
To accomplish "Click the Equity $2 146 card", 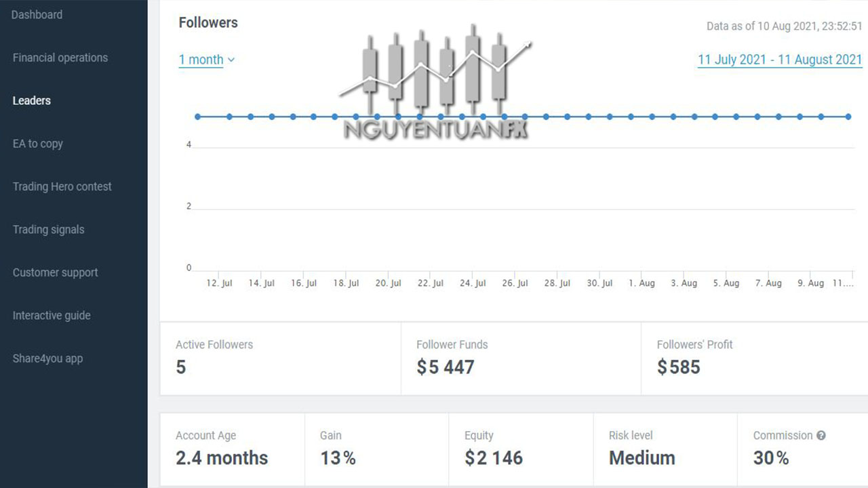I will (x=520, y=449).
